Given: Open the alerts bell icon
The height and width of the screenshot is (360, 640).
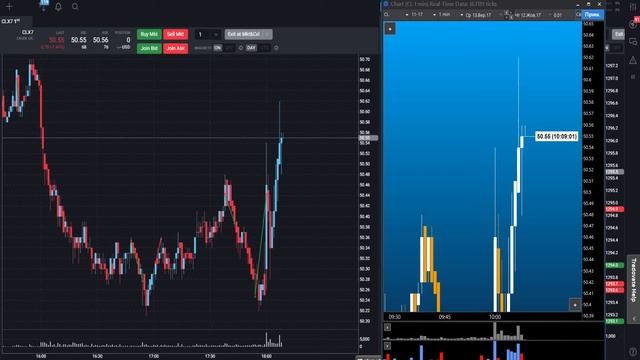Looking at the screenshot, I should [58, 7].
